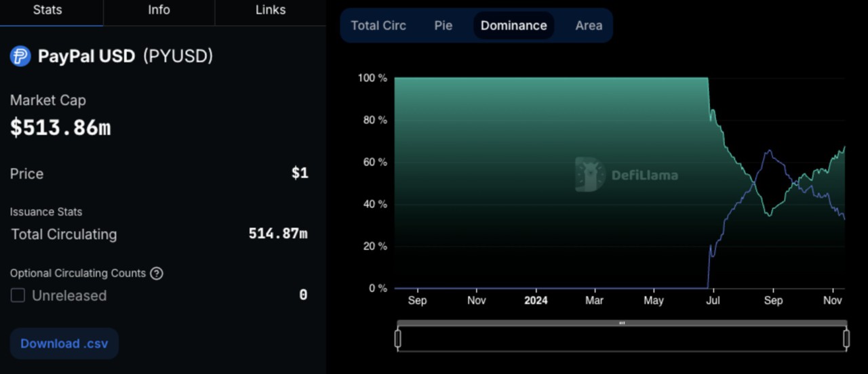The height and width of the screenshot is (374, 868).
Task: Click the DefiLlama watermark logo in chart
Action: pyautogui.click(x=589, y=175)
